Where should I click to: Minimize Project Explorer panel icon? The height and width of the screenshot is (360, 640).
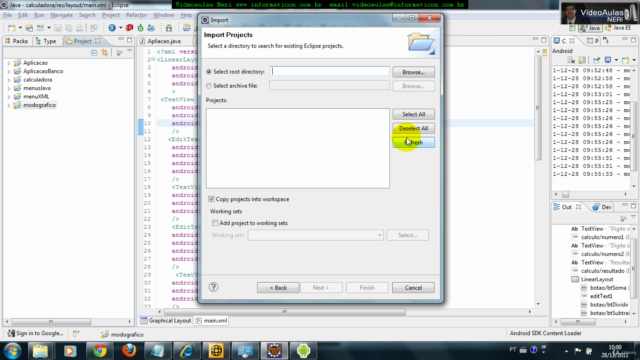[121, 40]
